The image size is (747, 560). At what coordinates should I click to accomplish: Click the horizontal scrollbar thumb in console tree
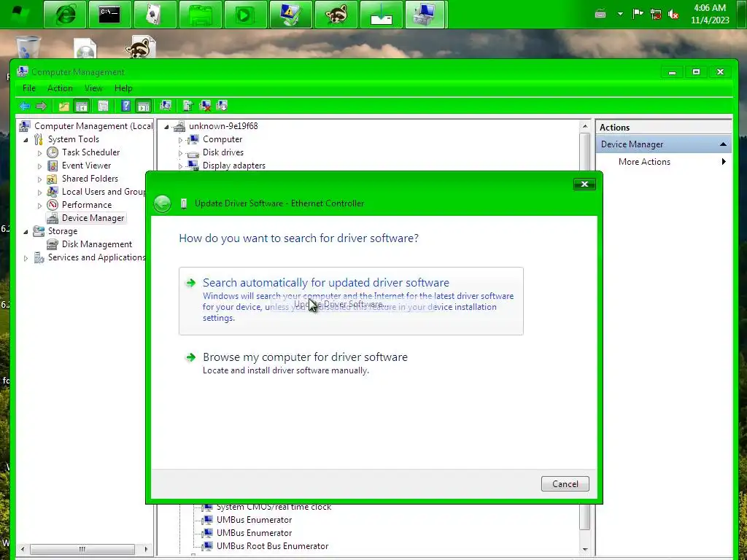click(82, 549)
